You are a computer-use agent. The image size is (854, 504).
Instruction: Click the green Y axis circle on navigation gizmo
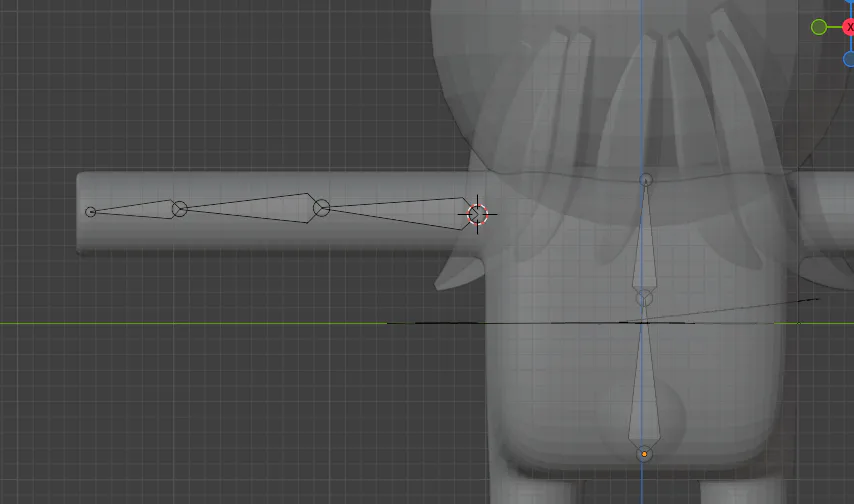point(819,27)
